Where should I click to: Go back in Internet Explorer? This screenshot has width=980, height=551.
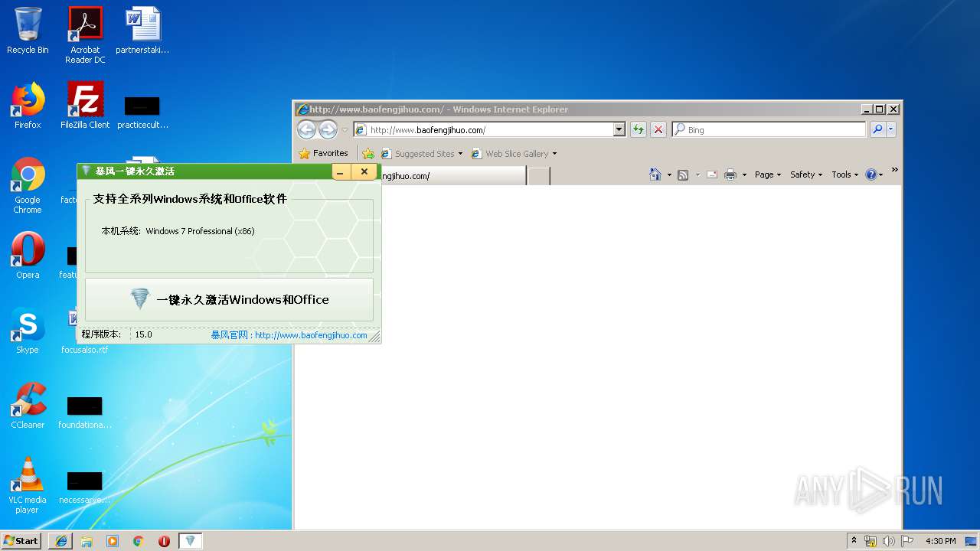[x=306, y=129]
